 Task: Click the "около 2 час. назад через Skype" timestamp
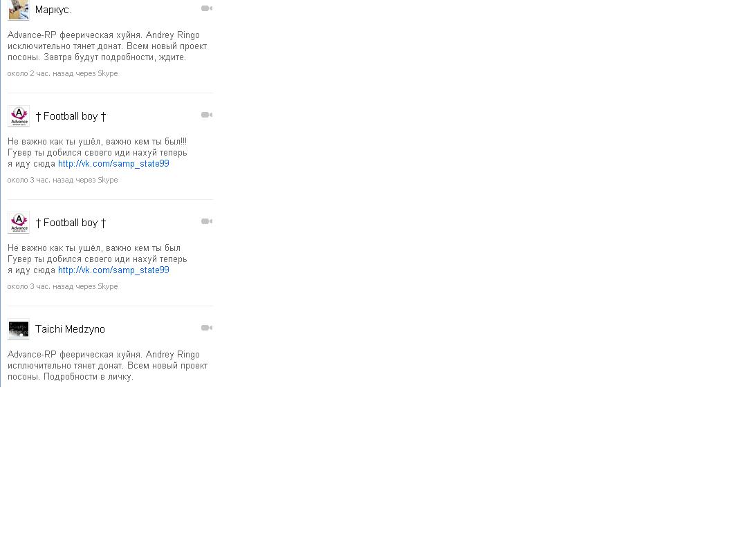[x=63, y=73]
